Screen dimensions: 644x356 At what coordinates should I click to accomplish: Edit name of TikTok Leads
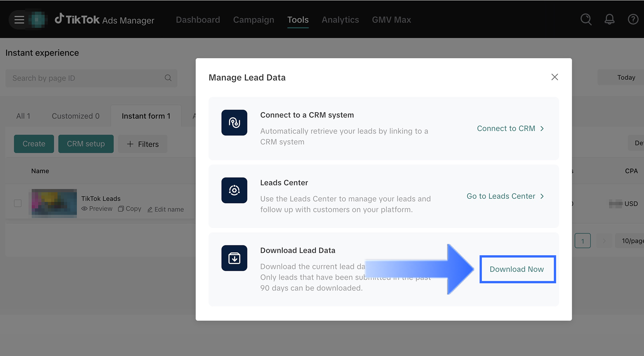166,209
